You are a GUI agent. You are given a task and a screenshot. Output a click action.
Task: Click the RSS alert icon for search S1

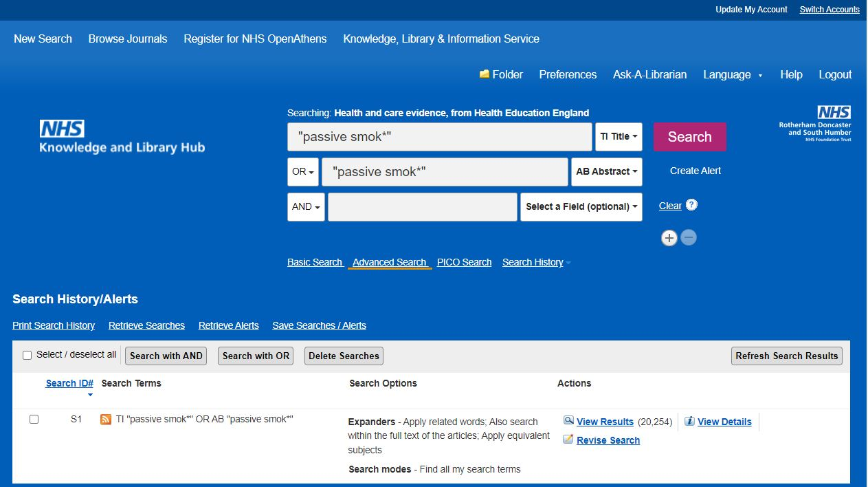click(x=106, y=419)
